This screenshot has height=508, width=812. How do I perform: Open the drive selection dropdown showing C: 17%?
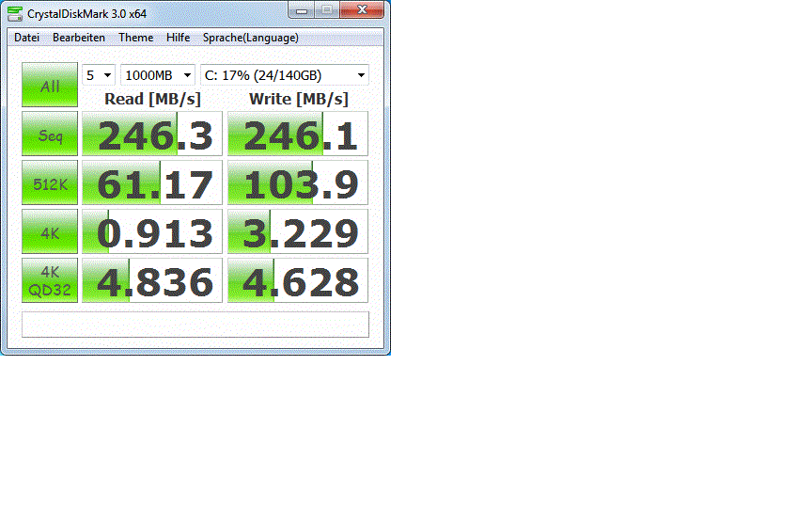[285, 75]
